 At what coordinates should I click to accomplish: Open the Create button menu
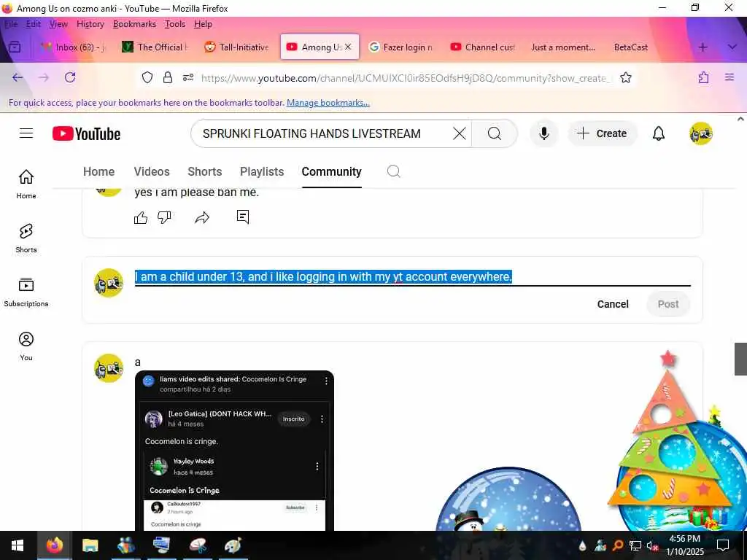tap(602, 134)
